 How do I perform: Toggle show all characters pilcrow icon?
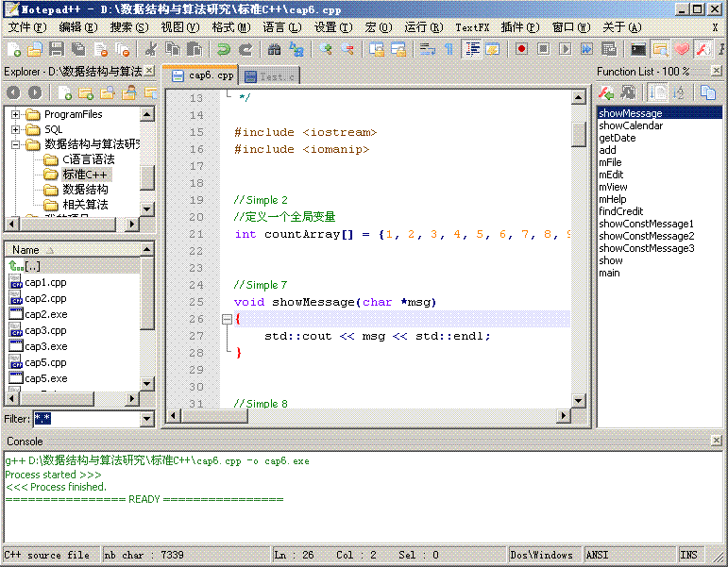(449, 49)
